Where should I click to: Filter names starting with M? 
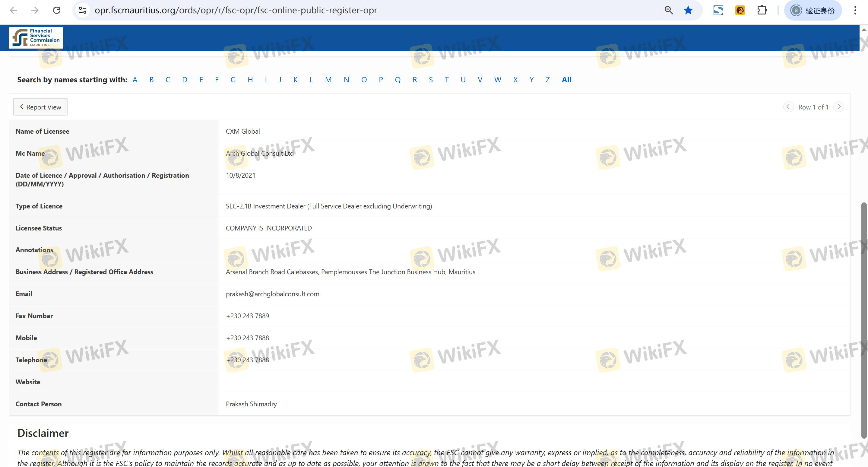(x=328, y=80)
